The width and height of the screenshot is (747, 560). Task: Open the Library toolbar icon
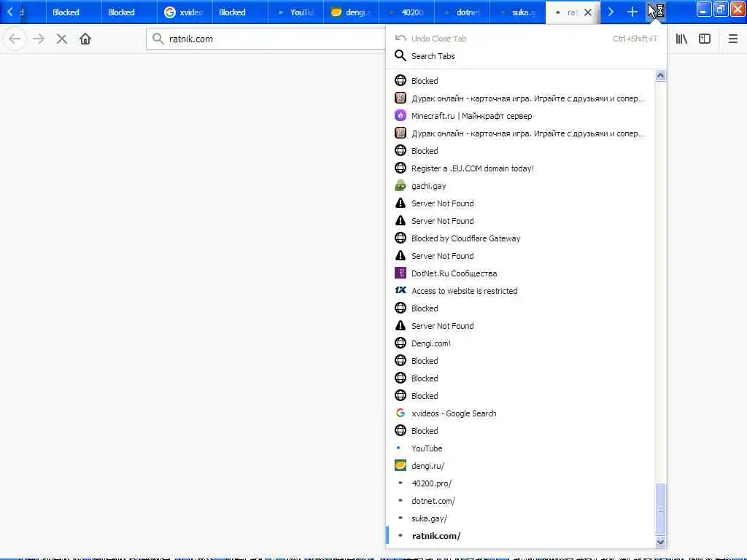(681, 39)
